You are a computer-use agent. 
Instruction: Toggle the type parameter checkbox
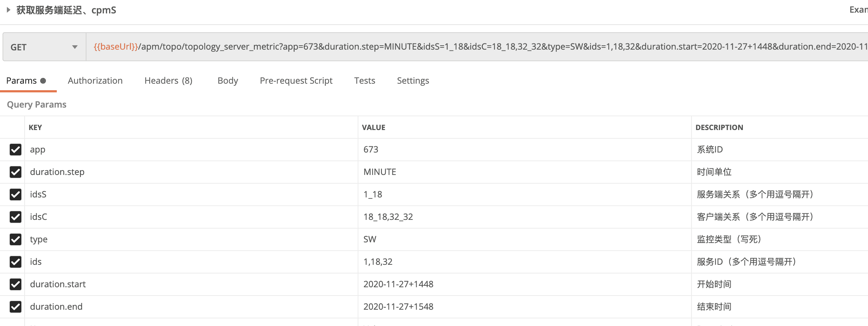pyautogui.click(x=16, y=239)
